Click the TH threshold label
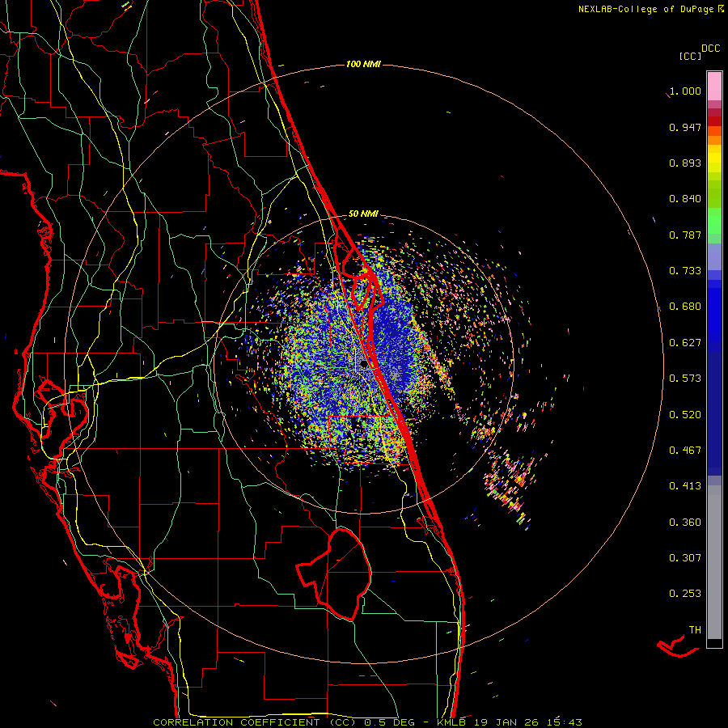This screenshot has height=728, width=728. pyautogui.click(x=695, y=630)
